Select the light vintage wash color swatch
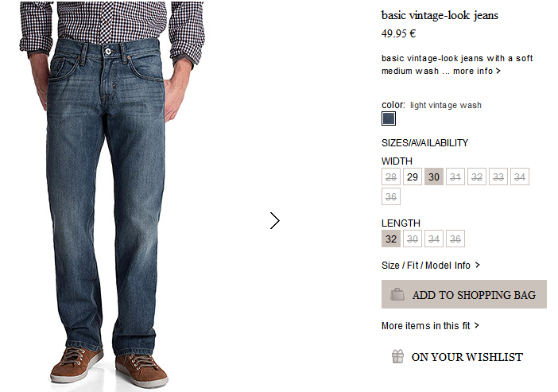 coord(389,118)
